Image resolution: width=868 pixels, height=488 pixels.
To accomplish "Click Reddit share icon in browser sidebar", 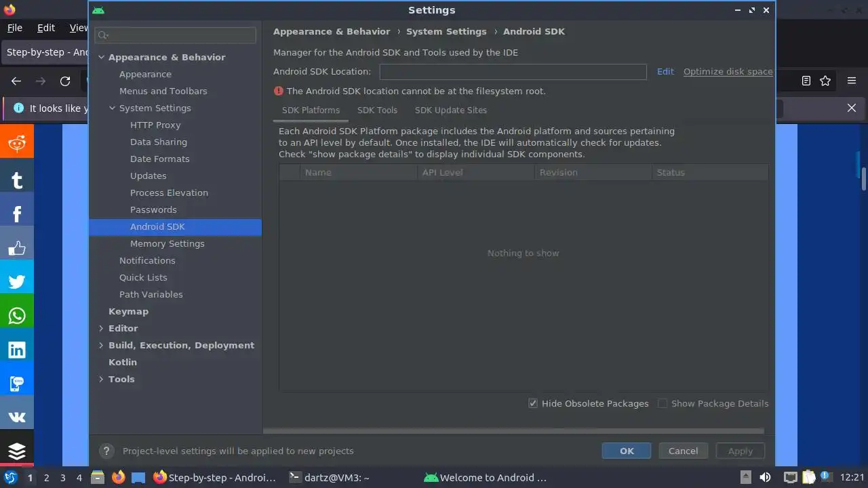I will point(17,142).
